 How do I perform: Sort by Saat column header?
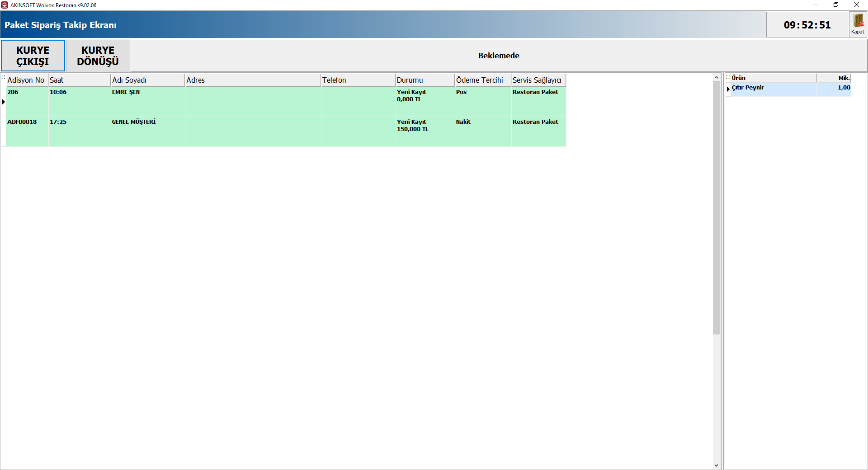pyautogui.click(x=80, y=80)
